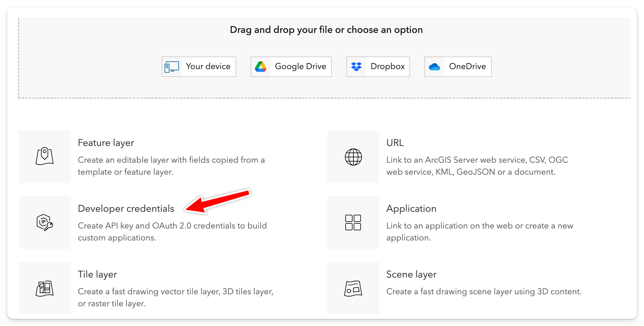Open the Application item type title
644x326 pixels.
(x=411, y=209)
